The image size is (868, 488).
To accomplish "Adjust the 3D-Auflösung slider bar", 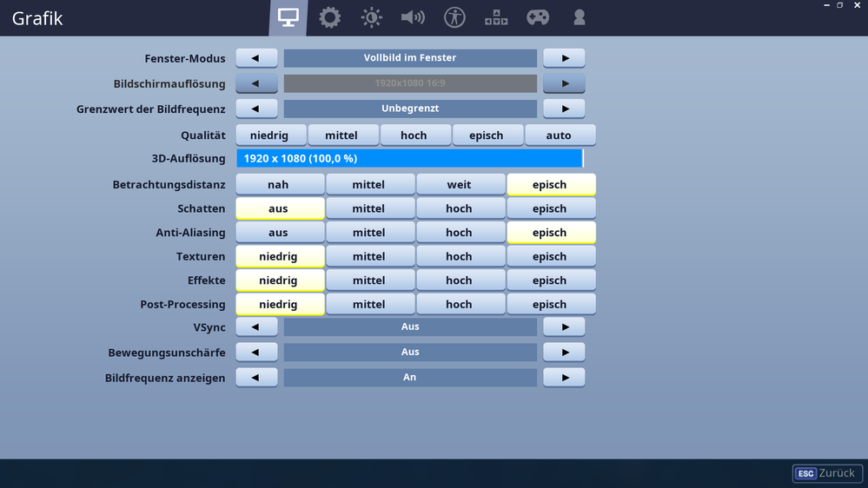I will (x=408, y=159).
